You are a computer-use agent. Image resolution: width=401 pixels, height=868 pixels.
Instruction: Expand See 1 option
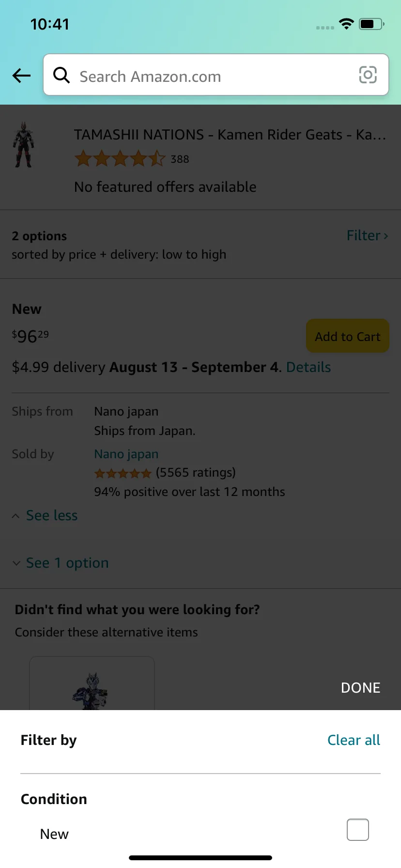click(67, 563)
